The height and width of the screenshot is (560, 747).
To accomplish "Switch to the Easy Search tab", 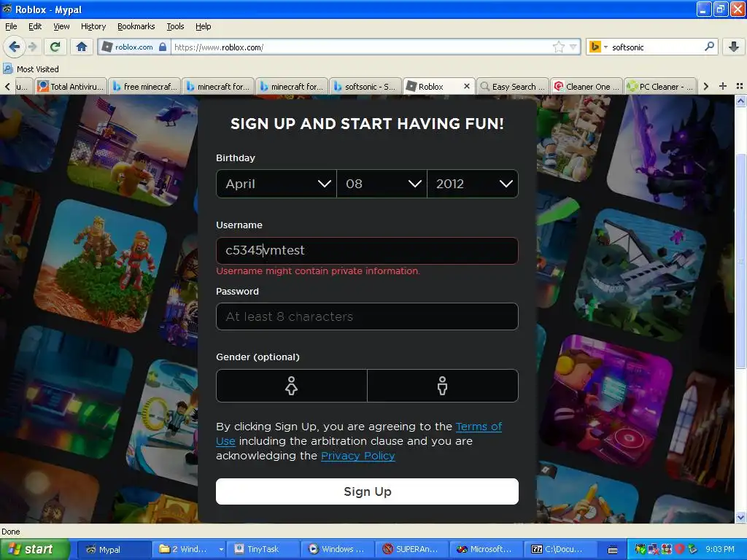I will click(x=513, y=86).
